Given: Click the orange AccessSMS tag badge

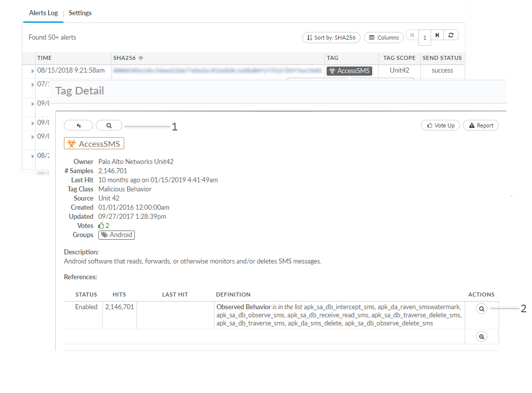Looking at the screenshot, I should point(94,143).
